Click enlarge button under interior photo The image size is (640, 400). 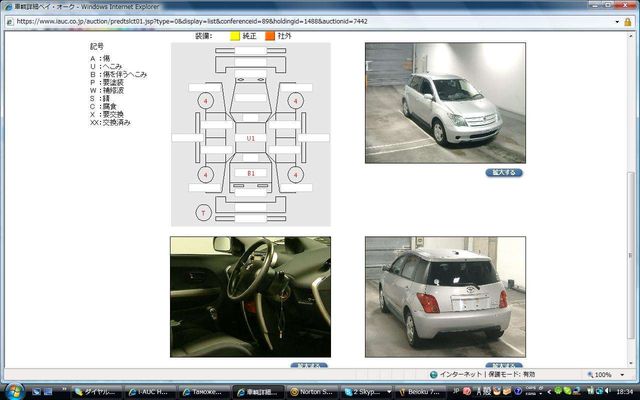309,366
